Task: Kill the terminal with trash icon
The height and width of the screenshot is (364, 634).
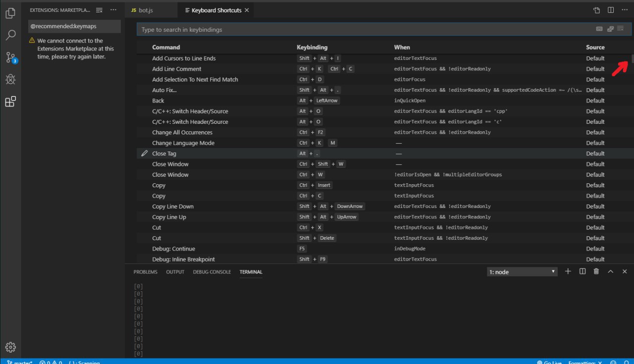Action: tap(596, 271)
